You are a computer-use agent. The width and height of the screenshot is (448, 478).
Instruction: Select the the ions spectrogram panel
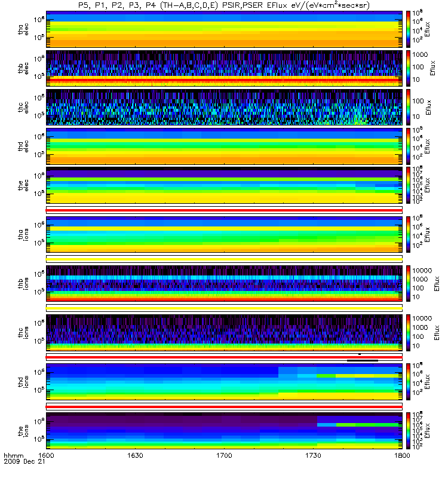point(225,430)
